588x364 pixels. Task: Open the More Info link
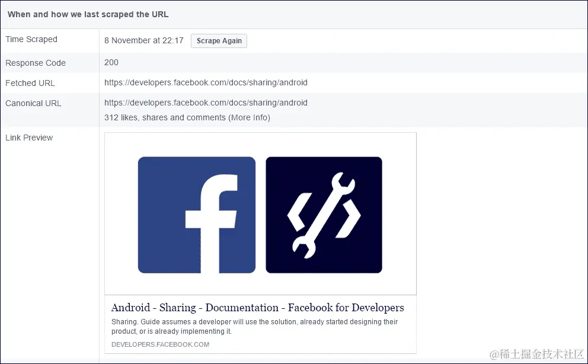coord(250,118)
